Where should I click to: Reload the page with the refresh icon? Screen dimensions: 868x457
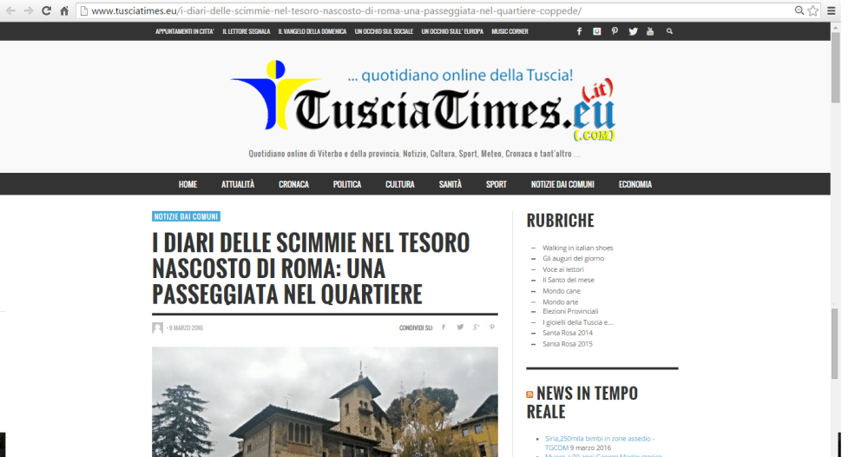click(x=47, y=10)
